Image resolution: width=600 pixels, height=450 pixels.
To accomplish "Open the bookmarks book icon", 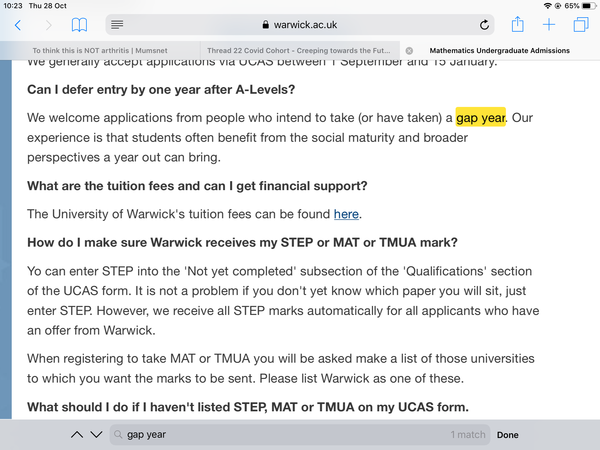I will [79, 25].
